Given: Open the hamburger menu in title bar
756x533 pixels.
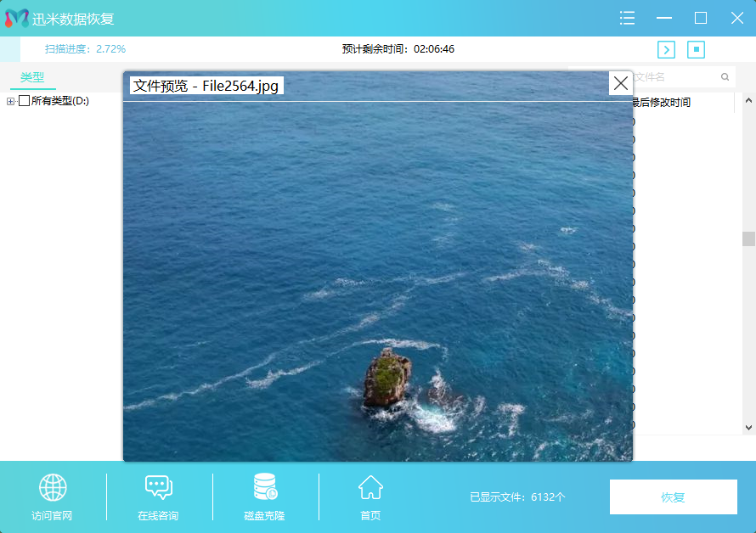Looking at the screenshot, I should (628, 18).
